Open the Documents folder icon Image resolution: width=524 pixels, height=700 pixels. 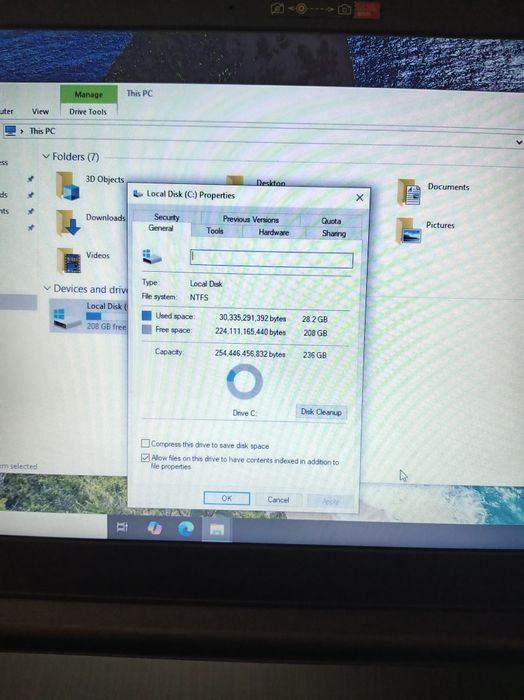tap(409, 192)
